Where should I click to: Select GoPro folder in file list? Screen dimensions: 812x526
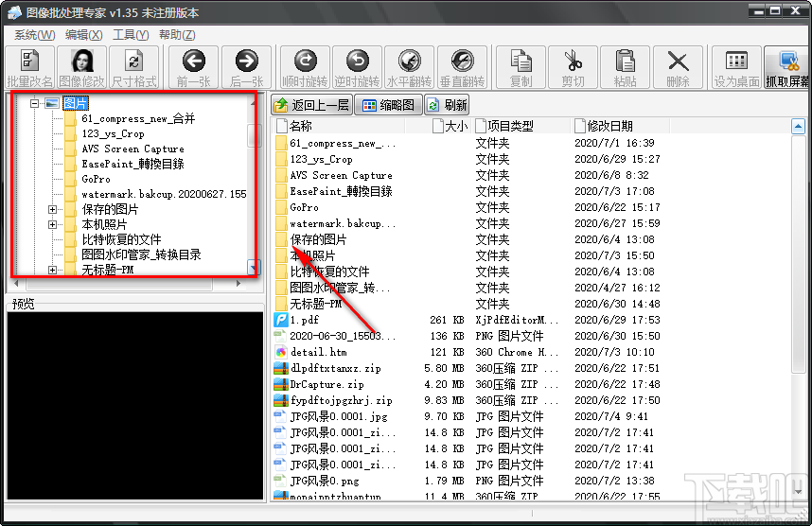[304, 207]
